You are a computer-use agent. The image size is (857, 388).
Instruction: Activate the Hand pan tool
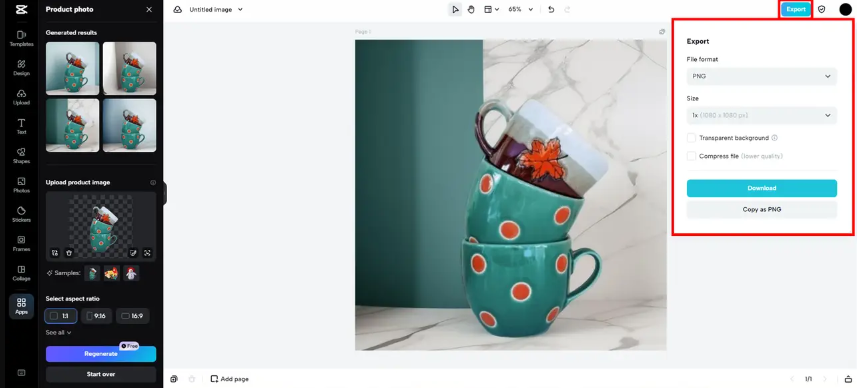(x=471, y=9)
